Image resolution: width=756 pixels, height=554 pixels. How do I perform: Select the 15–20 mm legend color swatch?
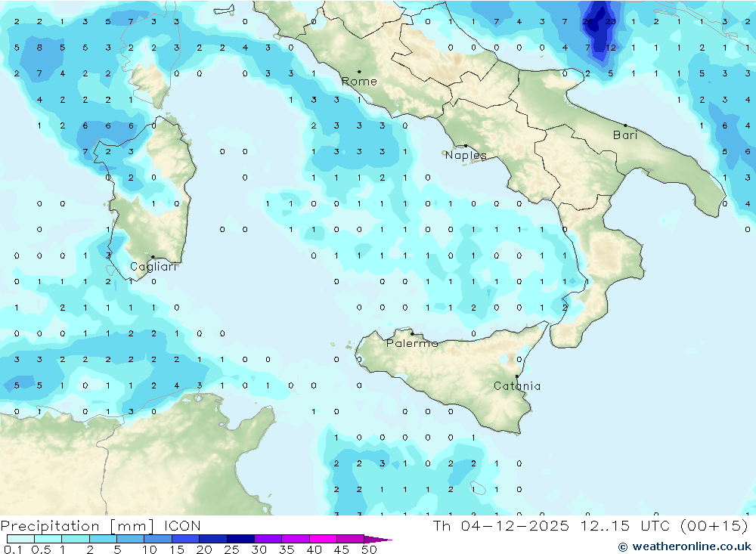186,539
